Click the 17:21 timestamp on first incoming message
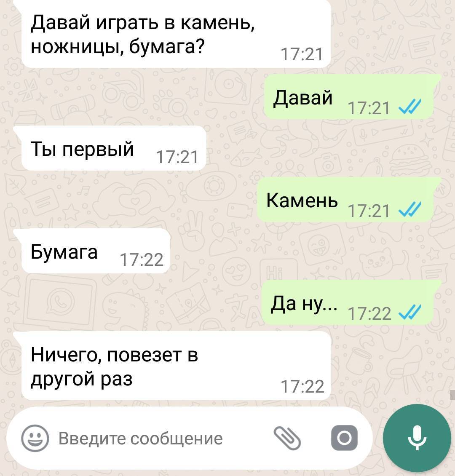The image size is (455, 476). pos(302,55)
